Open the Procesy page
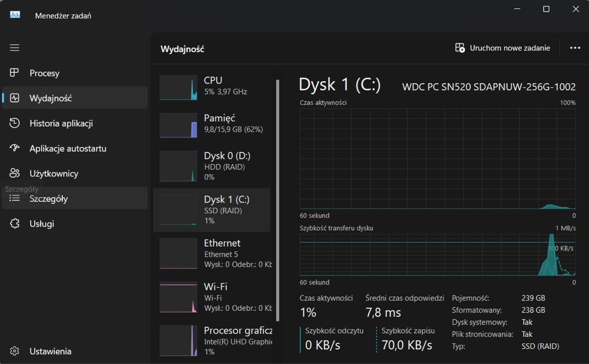 75,73
